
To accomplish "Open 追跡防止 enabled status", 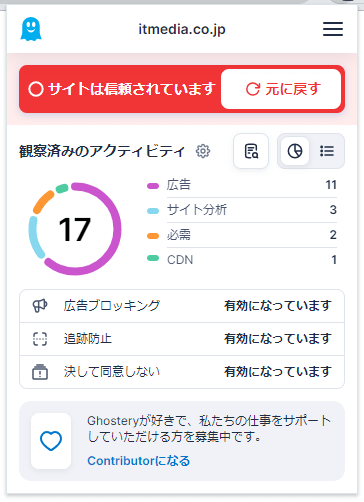I will 277,339.
